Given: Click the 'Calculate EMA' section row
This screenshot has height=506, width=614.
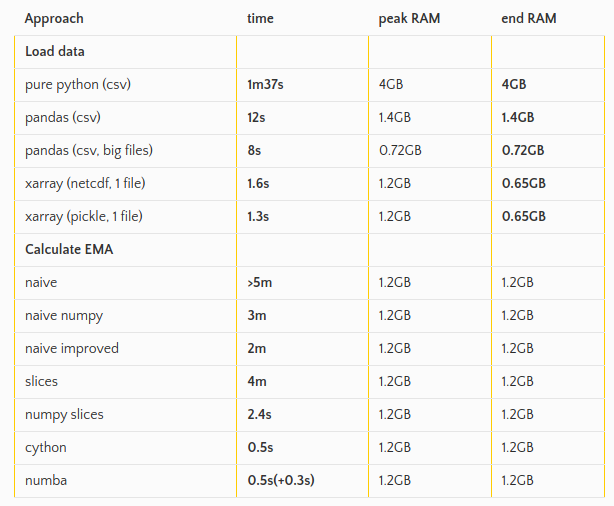Looking at the screenshot, I should pos(69,250).
